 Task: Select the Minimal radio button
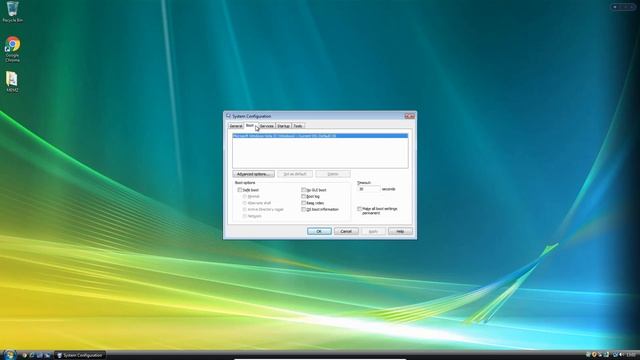click(244, 196)
